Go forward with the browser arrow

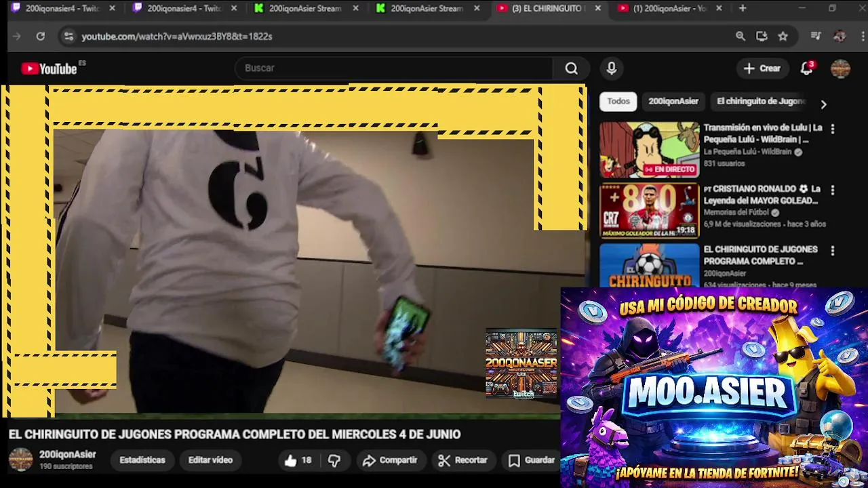point(17,37)
